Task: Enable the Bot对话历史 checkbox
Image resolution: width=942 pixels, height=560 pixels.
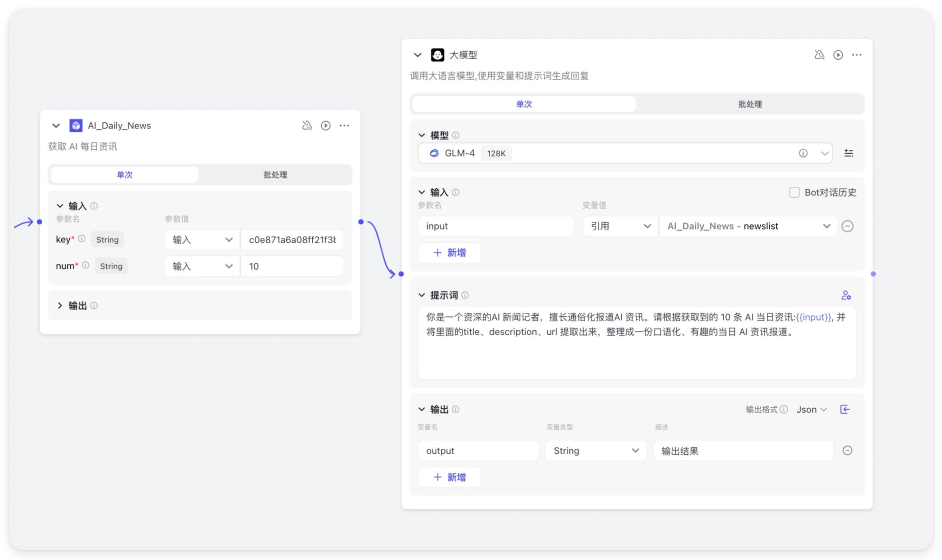Action: (794, 193)
